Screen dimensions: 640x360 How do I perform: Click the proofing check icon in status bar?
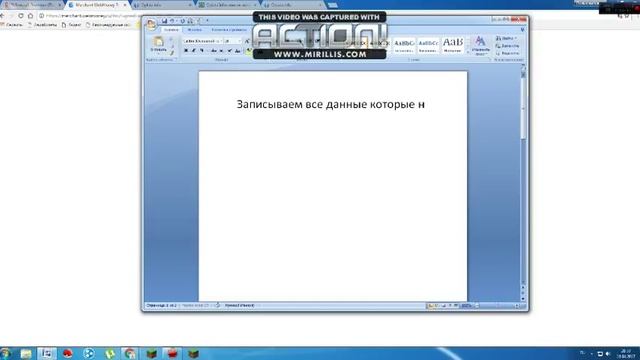tap(217, 305)
